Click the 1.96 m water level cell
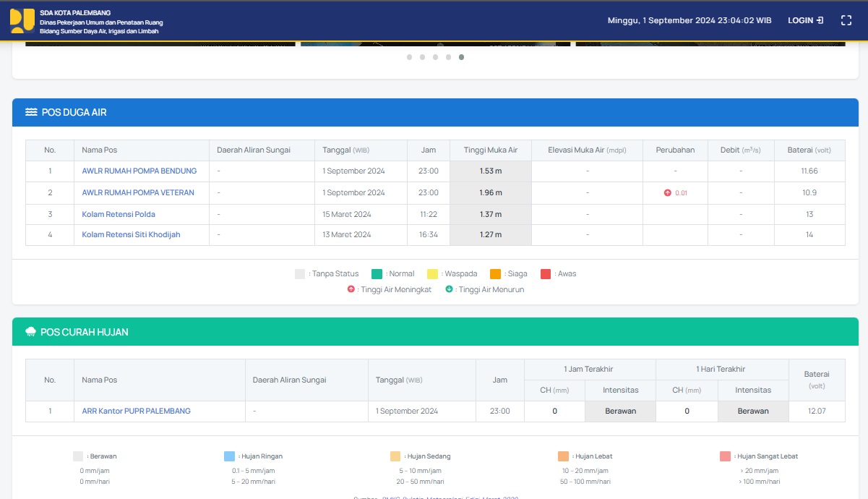The width and height of the screenshot is (868, 499). [490, 193]
